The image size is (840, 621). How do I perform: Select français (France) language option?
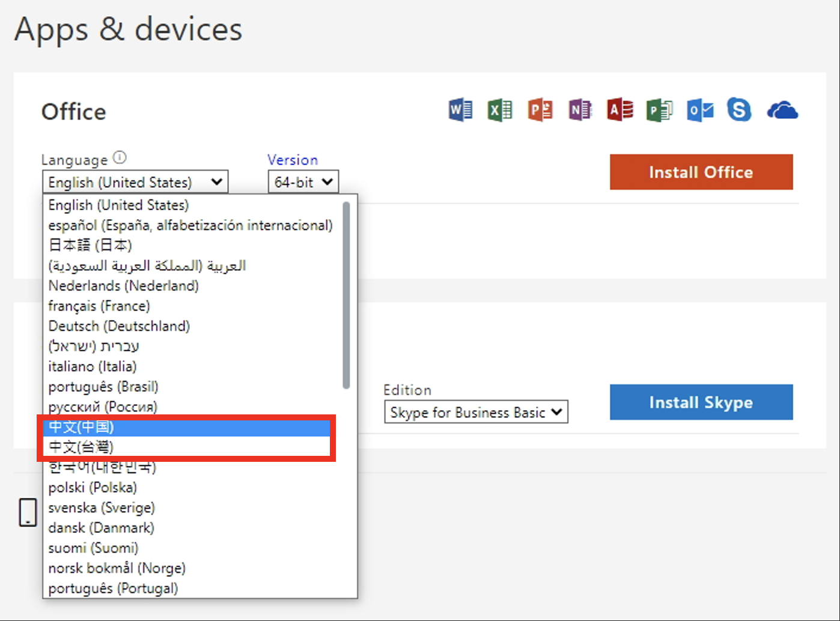pos(192,306)
